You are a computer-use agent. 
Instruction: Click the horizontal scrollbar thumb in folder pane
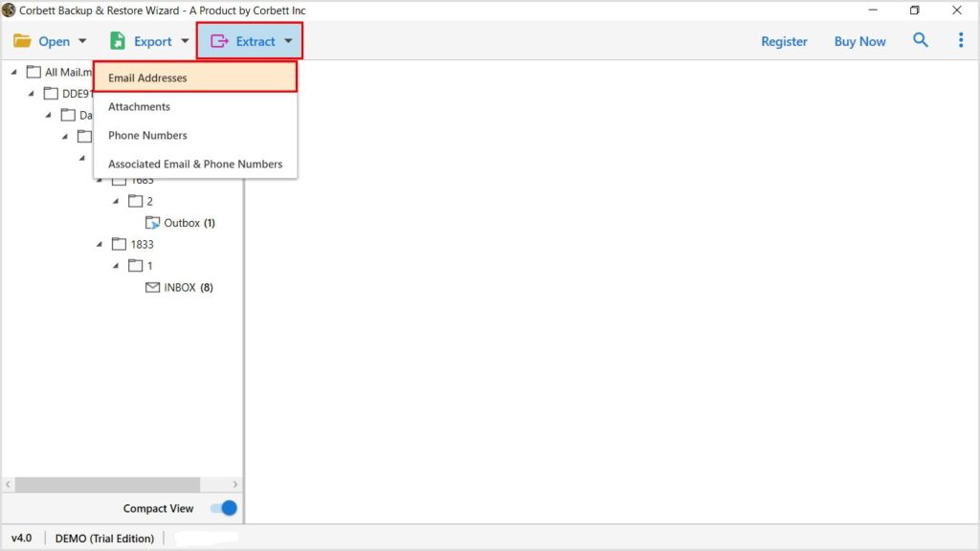pos(107,484)
